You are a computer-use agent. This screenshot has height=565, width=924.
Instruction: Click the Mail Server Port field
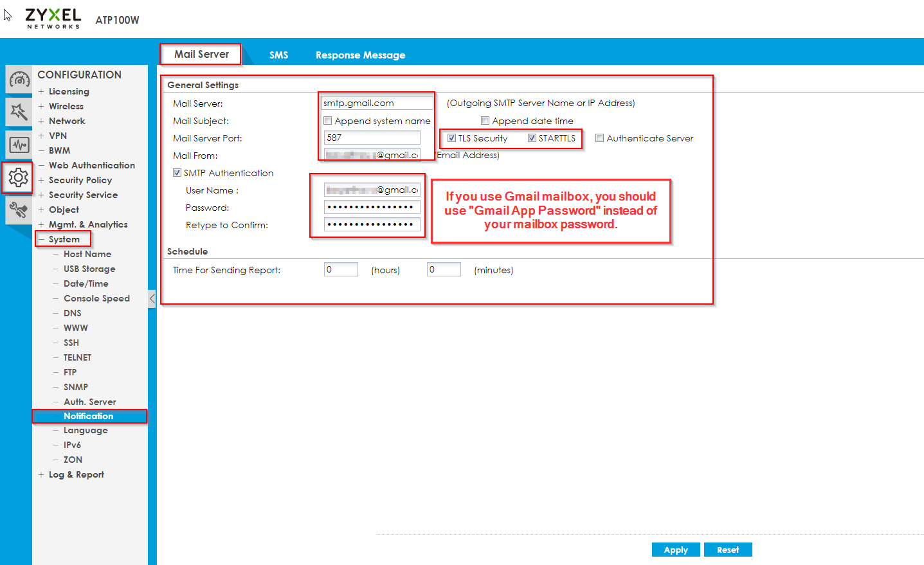pyautogui.click(x=372, y=138)
